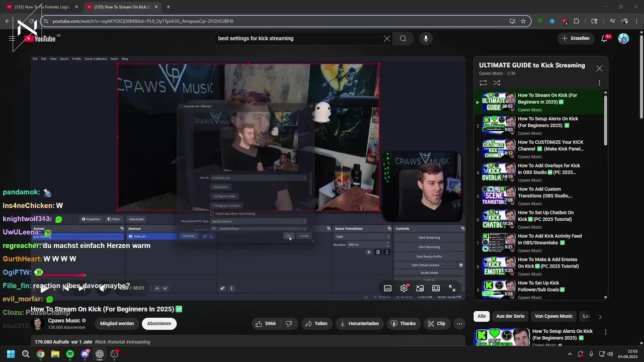Image resolution: width=644 pixels, height=362 pixels.
Task: Clear the search box text
Action: tap(387, 38)
